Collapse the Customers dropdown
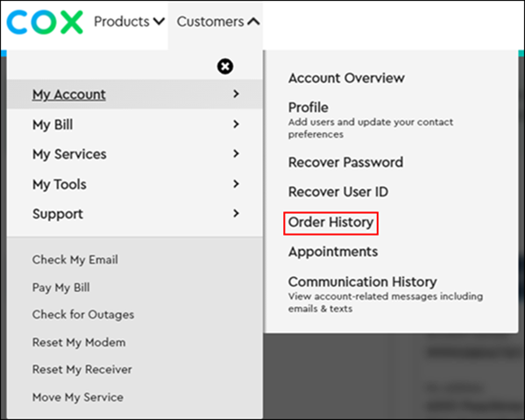Image resolution: width=525 pixels, height=420 pixels. 218,22
